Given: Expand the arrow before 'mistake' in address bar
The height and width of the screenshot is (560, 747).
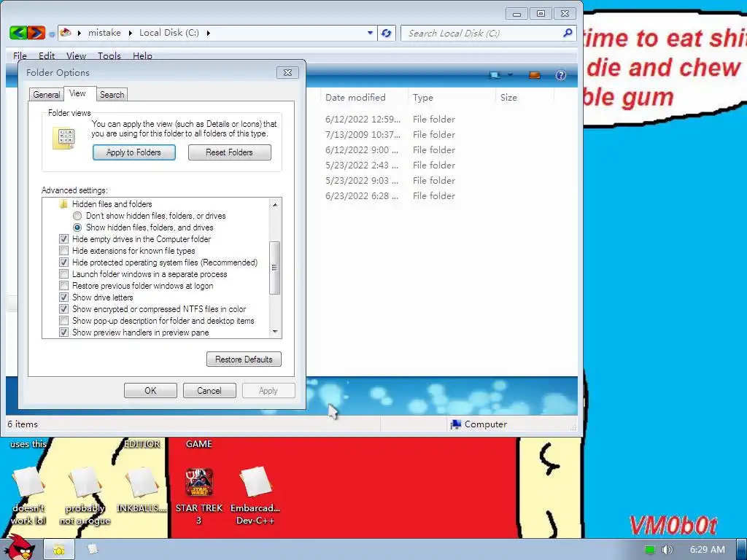Looking at the screenshot, I should point(79,33).
